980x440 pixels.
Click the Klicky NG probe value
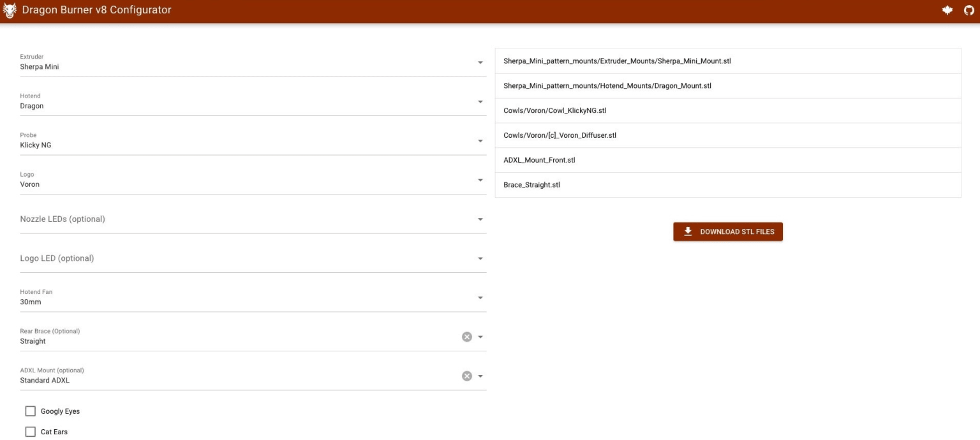[36, 145]
